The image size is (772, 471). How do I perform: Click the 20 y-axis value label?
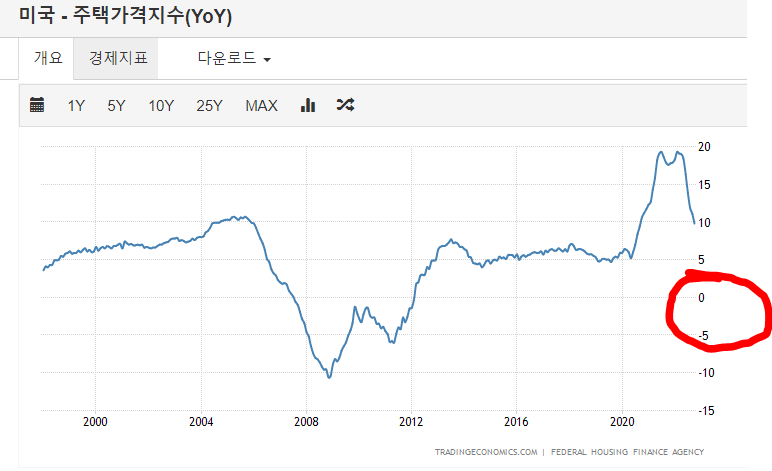click(705, 147)
